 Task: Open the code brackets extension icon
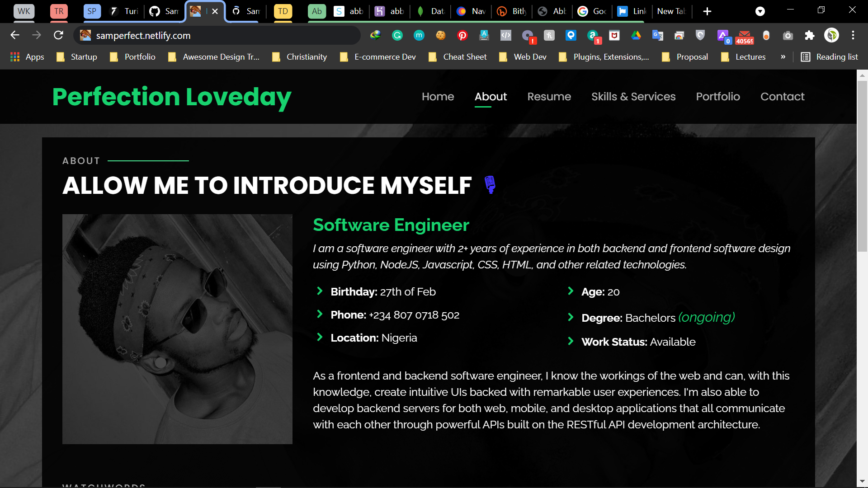[x=506, y=35]
